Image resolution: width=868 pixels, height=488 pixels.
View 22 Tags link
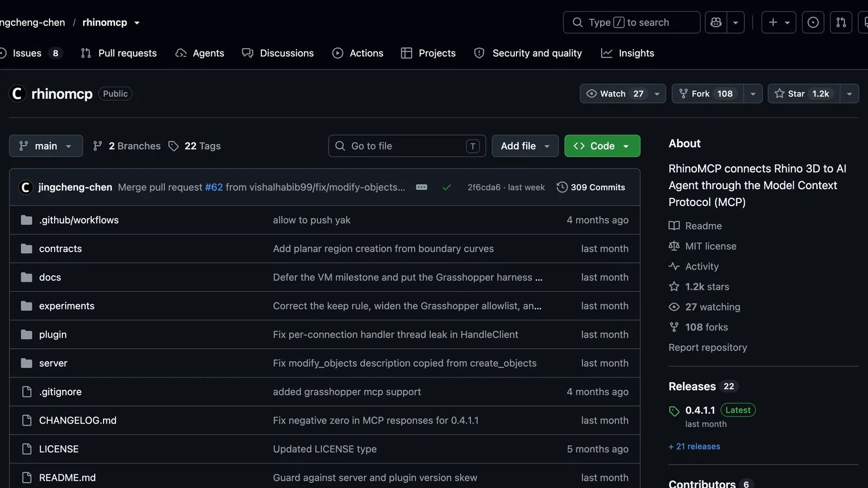[x=195, y=146]
